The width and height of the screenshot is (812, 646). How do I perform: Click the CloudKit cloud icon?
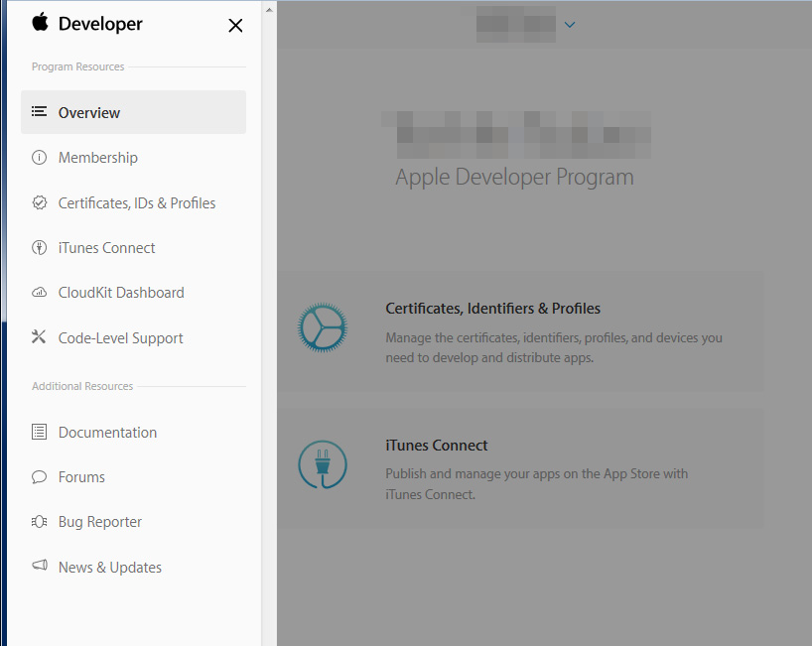click(40, 293)
